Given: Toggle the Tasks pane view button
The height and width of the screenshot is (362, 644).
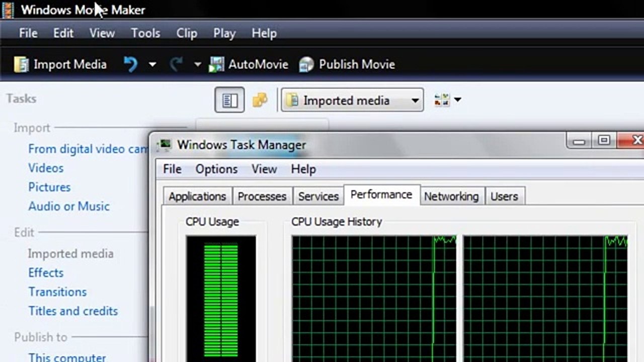Looking at the screenshot, I should [x=230, y=100].
